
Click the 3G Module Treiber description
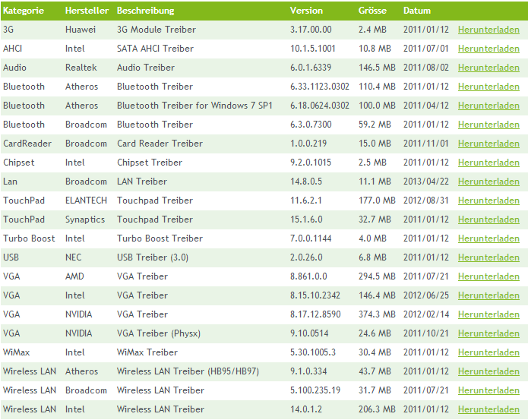click(x=157, y=30)
